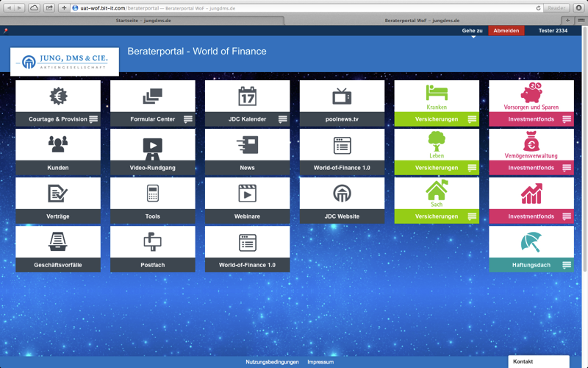The width and height of the screenshot is (588, 368).
Task: Click the Beraterportal - World of Finance heading
Action: (197, 52)
